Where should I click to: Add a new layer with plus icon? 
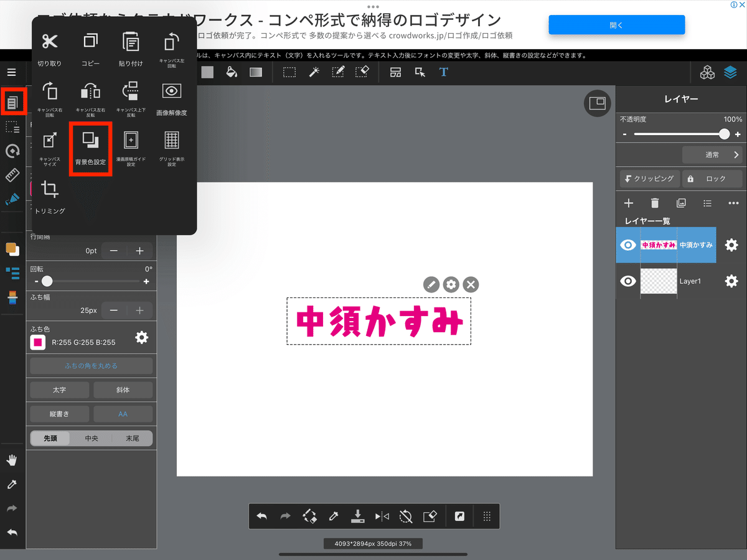(x=629, y=203)
